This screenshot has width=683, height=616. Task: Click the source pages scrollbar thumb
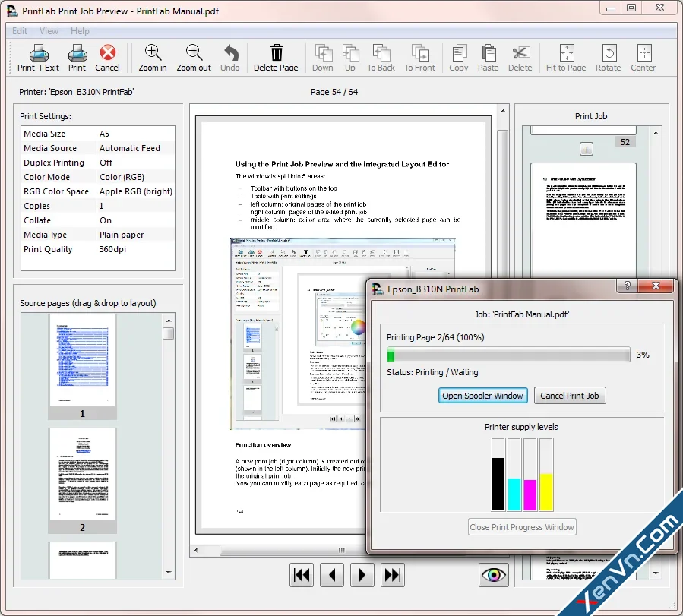[x=168, y=333]
